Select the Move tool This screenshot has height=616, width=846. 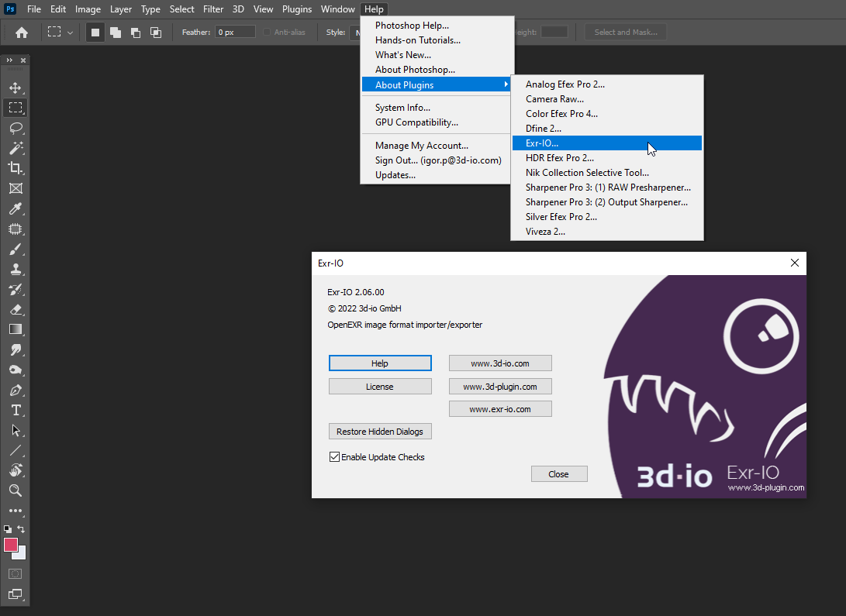click(x=15, y=88)
